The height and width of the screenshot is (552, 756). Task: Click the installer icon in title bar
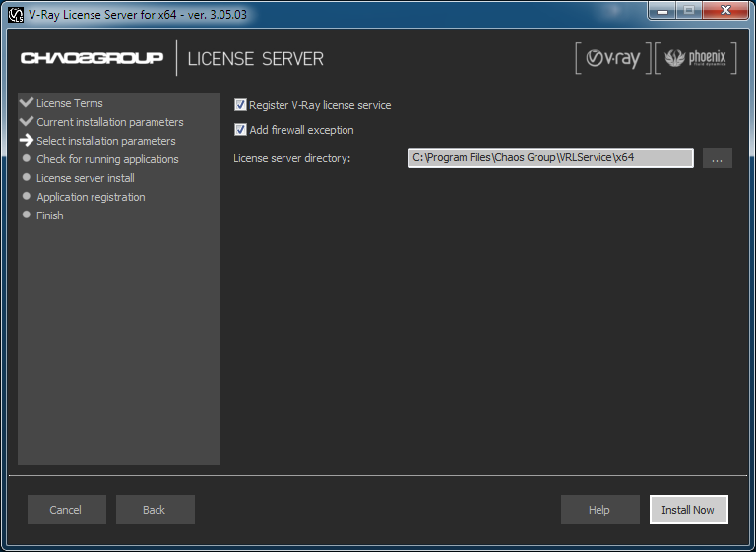(15, 14)
